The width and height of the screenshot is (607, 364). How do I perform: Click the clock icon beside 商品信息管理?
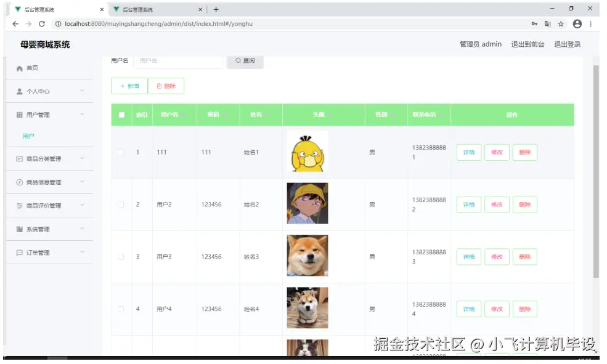[21, 182]
